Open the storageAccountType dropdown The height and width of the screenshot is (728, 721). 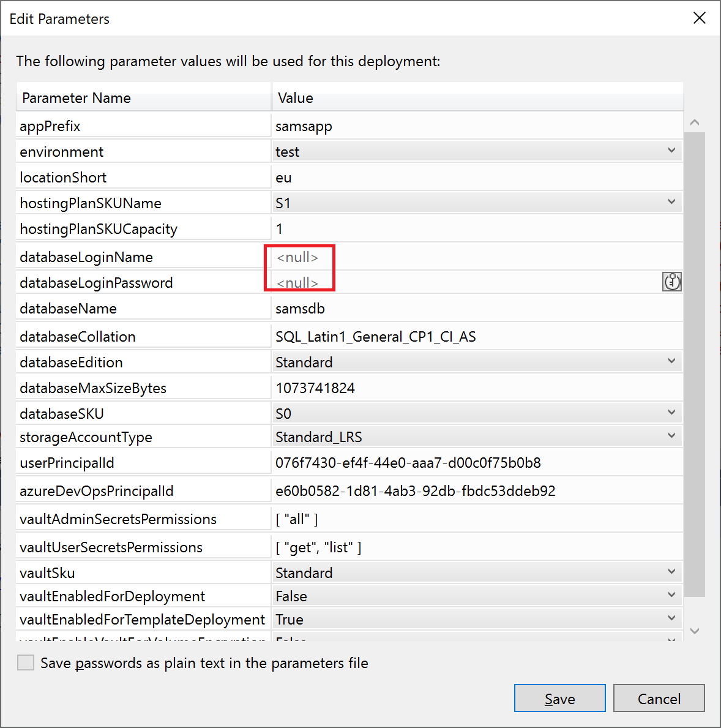point(671,437)
